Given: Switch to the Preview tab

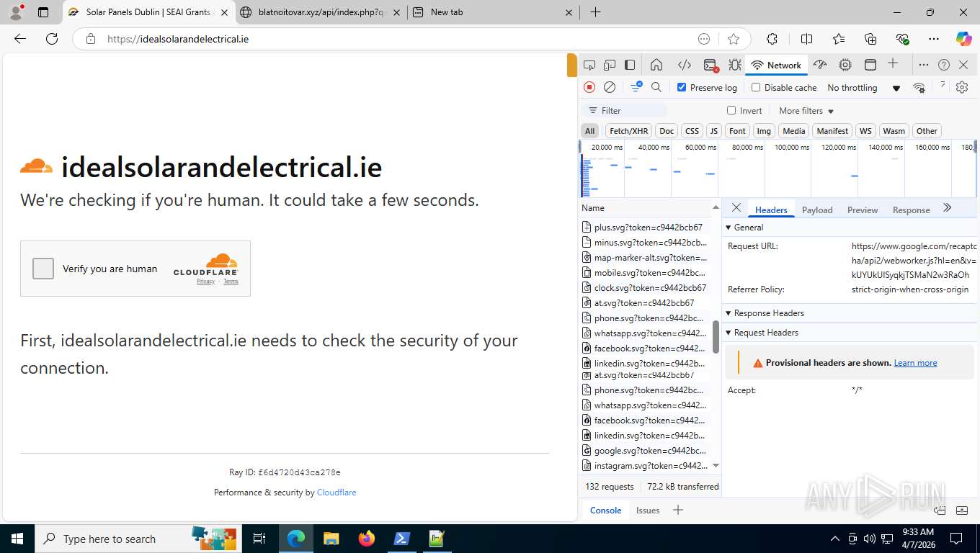Looking at the screenshot, I should point(863,210).
